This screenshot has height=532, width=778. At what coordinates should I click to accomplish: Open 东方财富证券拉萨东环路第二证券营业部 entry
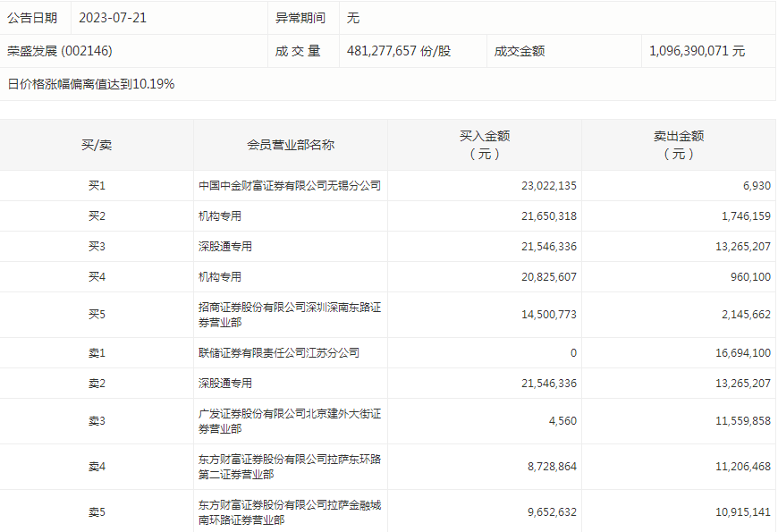point(289,466)
